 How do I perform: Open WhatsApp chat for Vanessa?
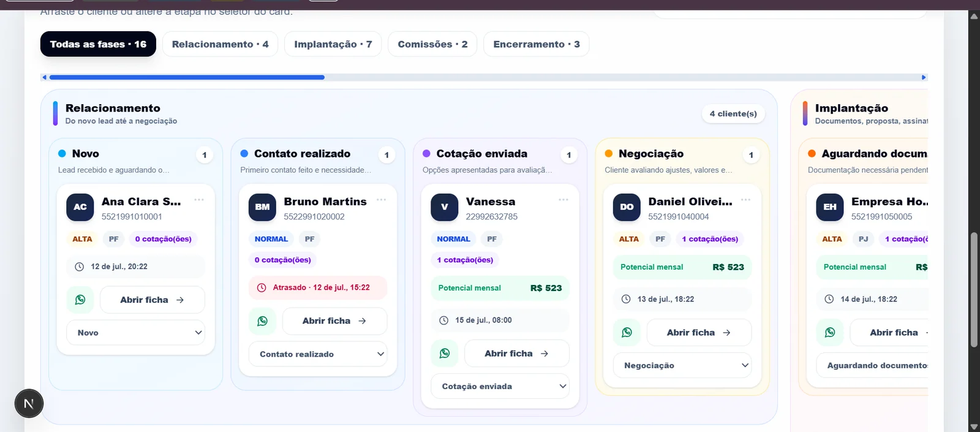(x=445, y=354)
